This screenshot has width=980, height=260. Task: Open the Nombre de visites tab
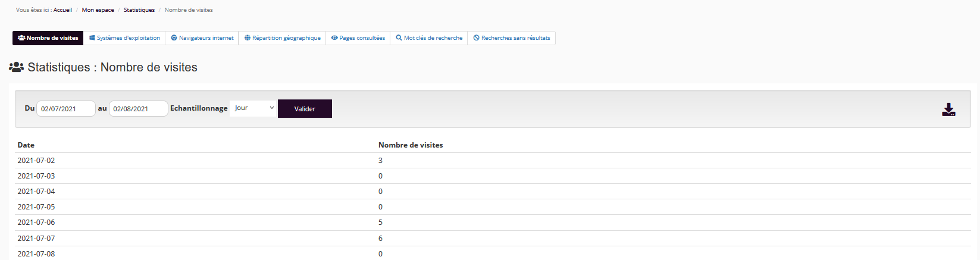[48, 38]
